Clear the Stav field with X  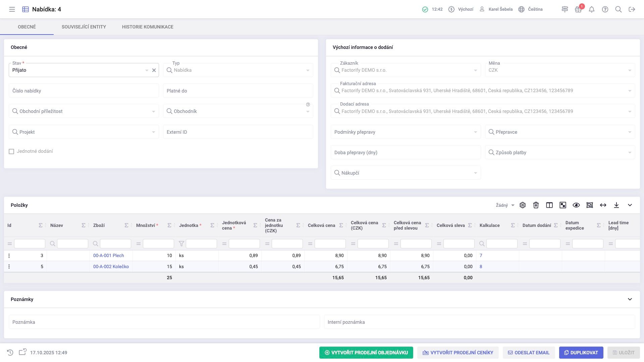(154, 70)
